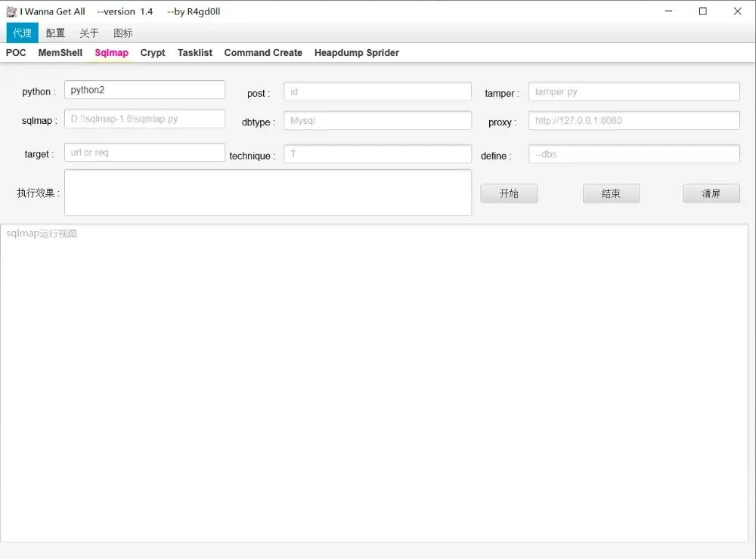Open the 代理 menu
756x559 pixels.
click(23, 33)
